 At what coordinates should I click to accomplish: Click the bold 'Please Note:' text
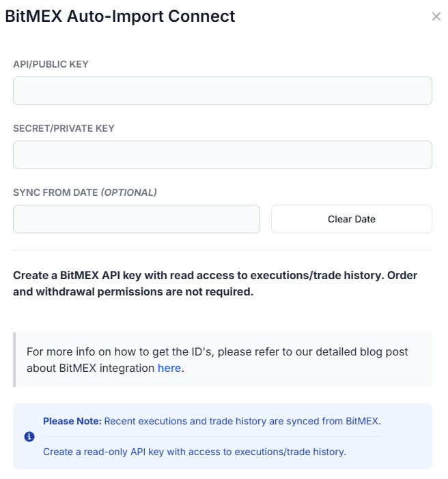click(72, 421)
